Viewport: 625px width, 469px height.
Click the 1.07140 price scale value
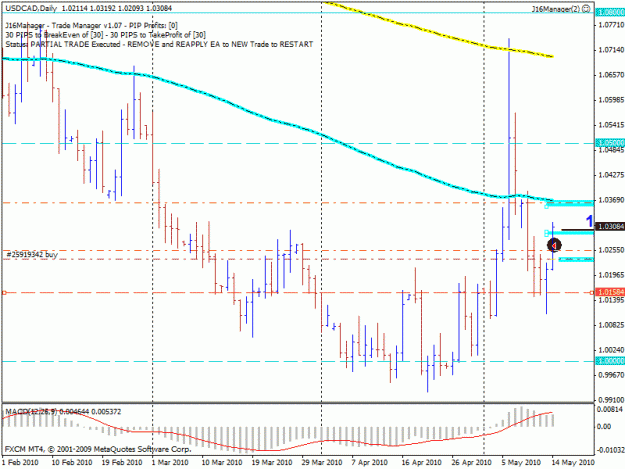pyautogui.click(x=611, y=50)
